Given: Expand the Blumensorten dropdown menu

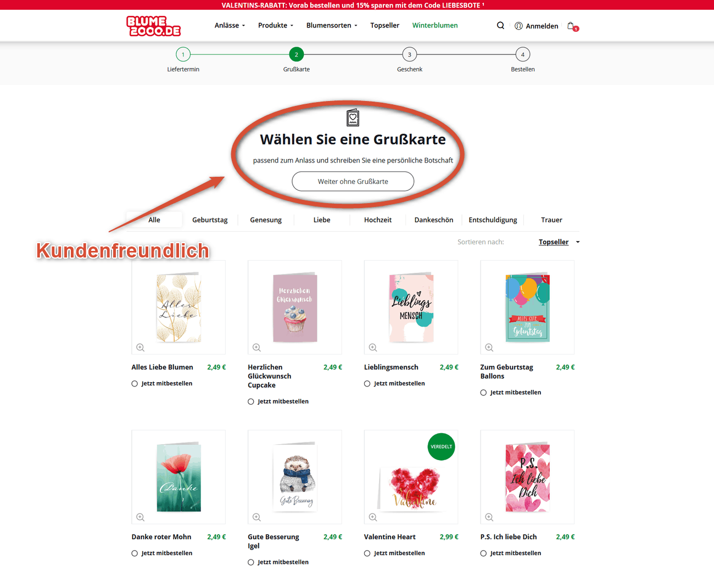Looking at the screenshot, I should coord(332,25).
